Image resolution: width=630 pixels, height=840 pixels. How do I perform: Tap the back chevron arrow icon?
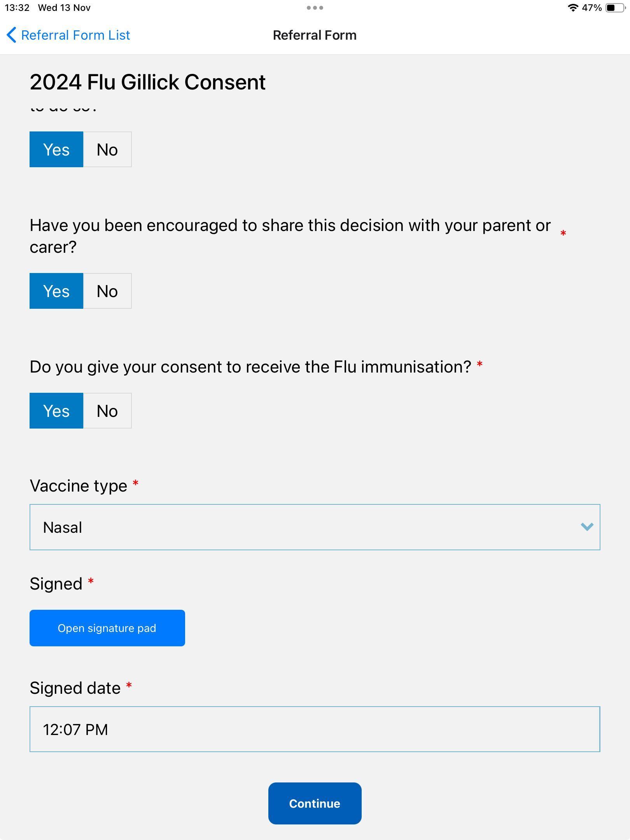point(12,35)
